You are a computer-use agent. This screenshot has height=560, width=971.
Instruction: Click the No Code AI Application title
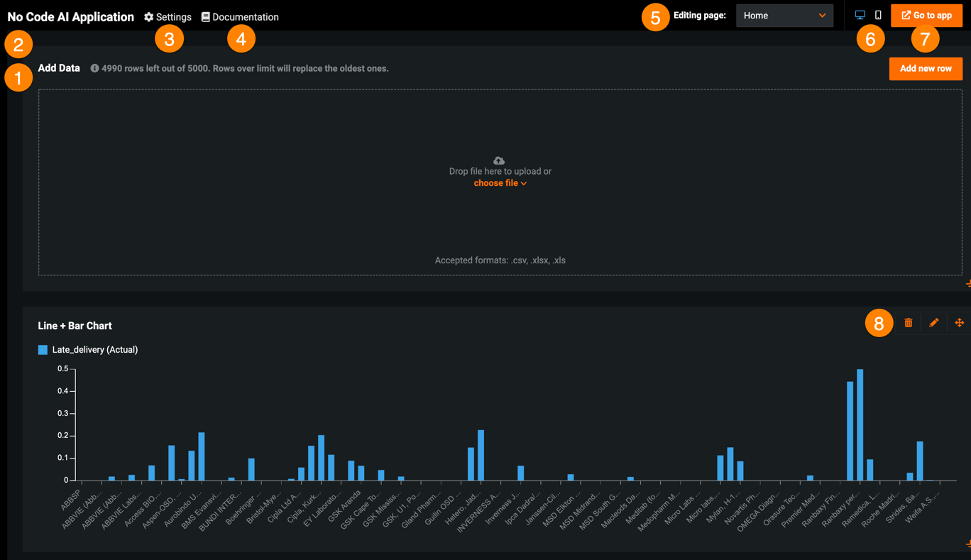click(x=70, y=17)
